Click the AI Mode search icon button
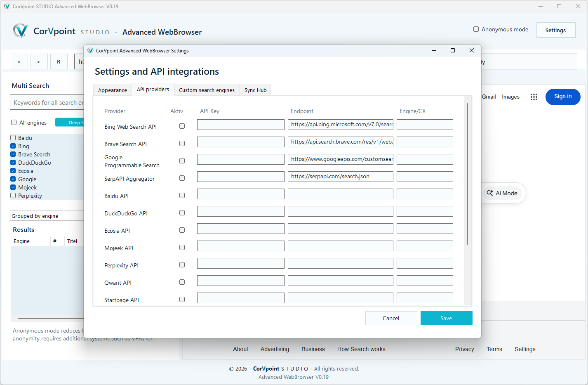This screenshot has width=588, height=385. click(x=502, y=193)
